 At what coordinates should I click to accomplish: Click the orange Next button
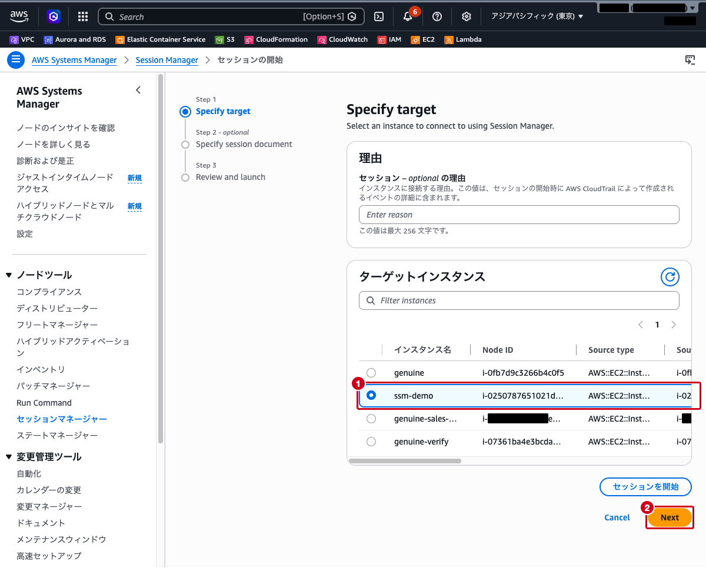(670, 517)
